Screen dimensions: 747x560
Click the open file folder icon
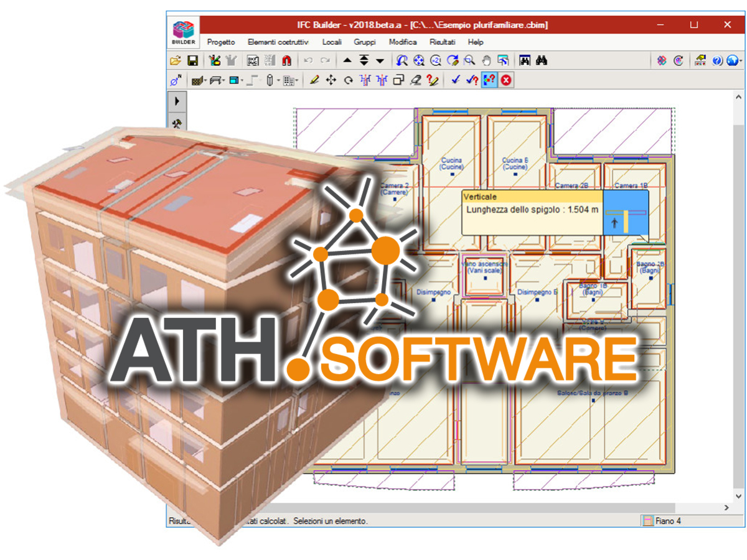pyautogui.click(x=176, y=60)
